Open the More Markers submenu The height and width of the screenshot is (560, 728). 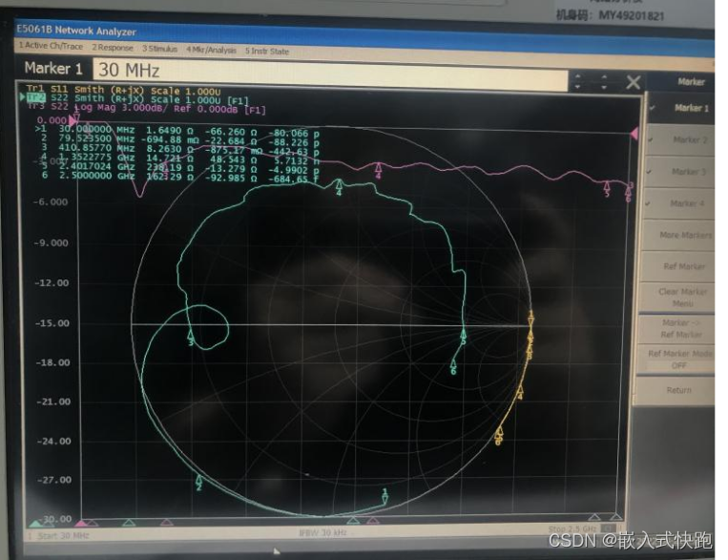click(x=678, y=235)
